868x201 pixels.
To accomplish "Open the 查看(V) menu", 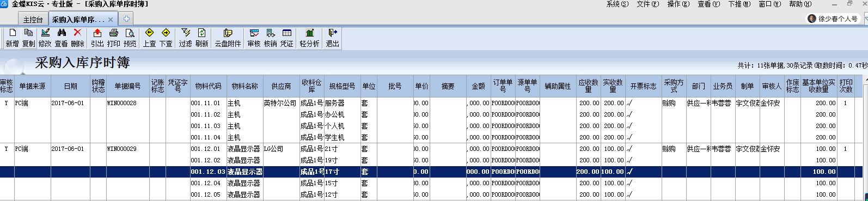I will (x=709, y=4).
